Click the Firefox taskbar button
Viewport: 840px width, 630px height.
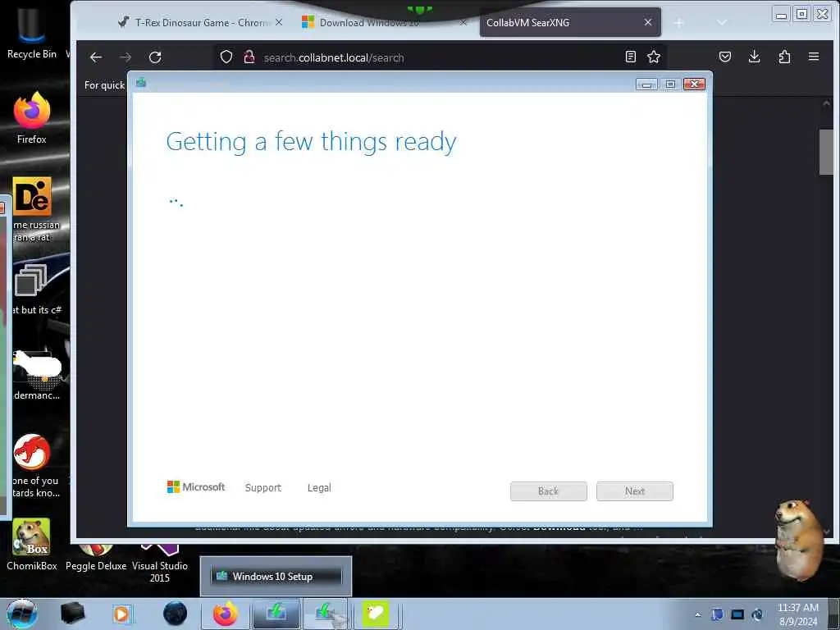coord(226,614)
